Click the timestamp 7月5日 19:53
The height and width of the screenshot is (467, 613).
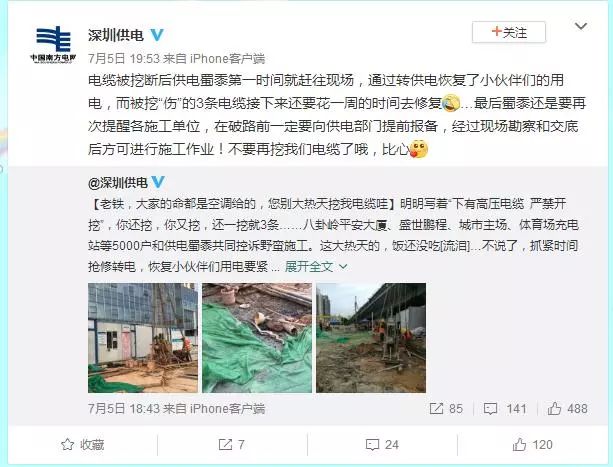124,59
